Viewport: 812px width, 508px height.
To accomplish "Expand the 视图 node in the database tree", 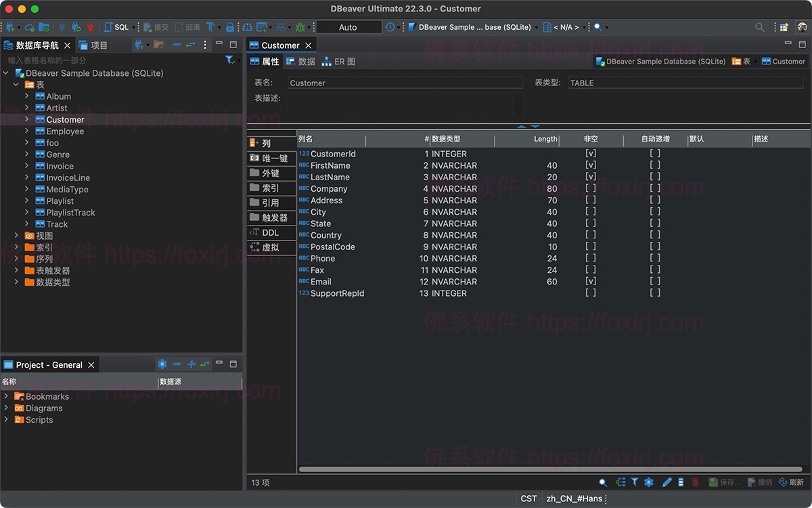I will (x=16, y=235).
